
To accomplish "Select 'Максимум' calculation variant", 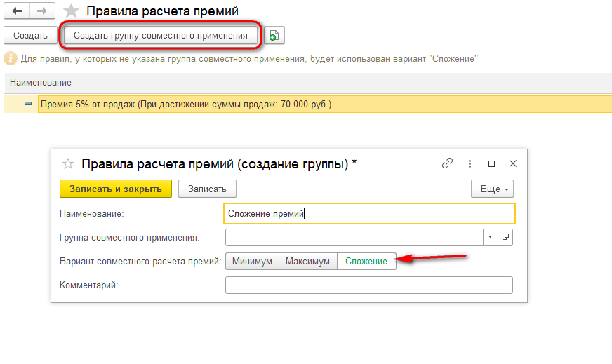I will pyautogui.click(x=307, y=262).
